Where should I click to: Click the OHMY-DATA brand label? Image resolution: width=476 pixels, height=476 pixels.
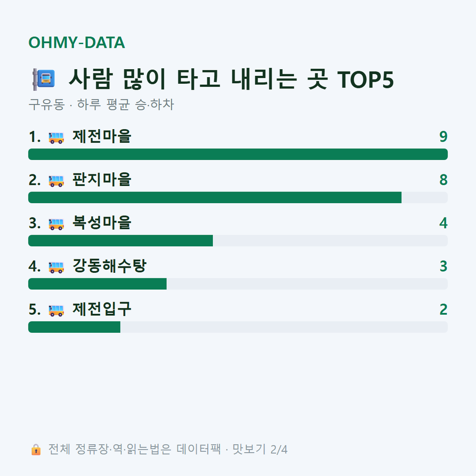77,42
